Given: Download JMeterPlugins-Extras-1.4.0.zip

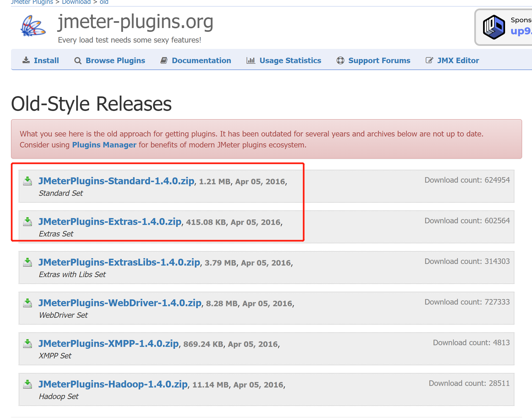Looking at the screenshot, I should (110, 222).
